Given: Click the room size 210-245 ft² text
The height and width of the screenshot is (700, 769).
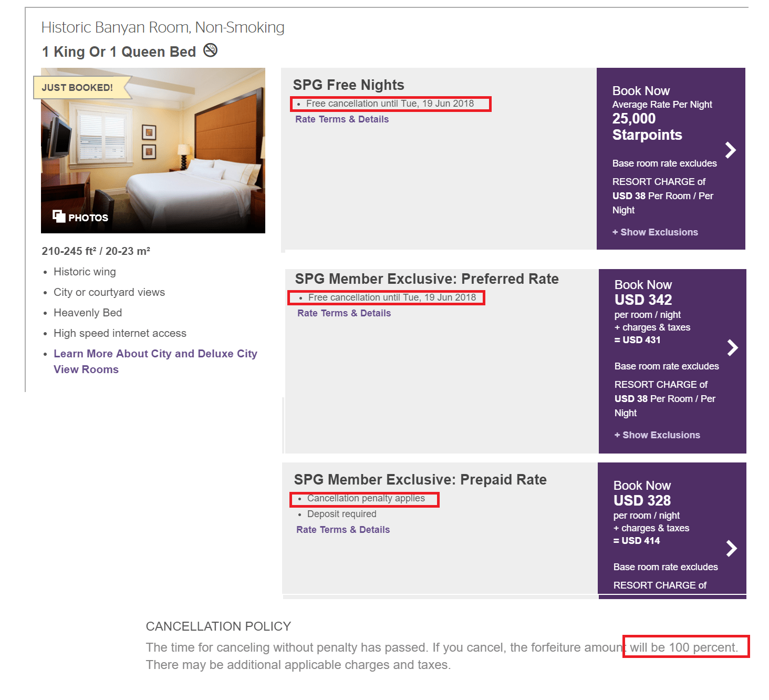Looking at the screenshot, I should (96, 251).
